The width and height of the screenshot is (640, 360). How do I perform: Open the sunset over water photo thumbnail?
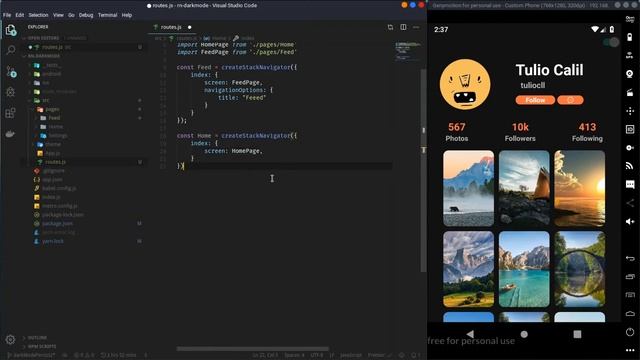click(580, 188)
